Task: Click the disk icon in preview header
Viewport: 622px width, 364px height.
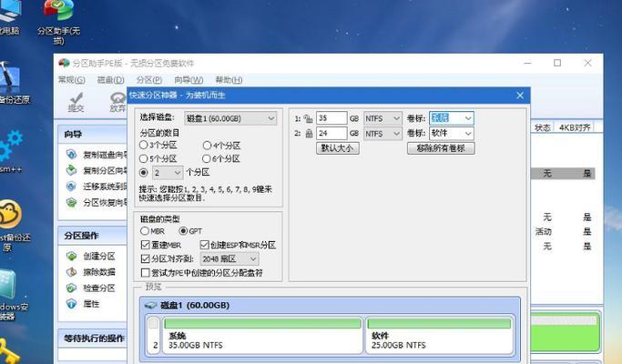Action: pos(151,306)
